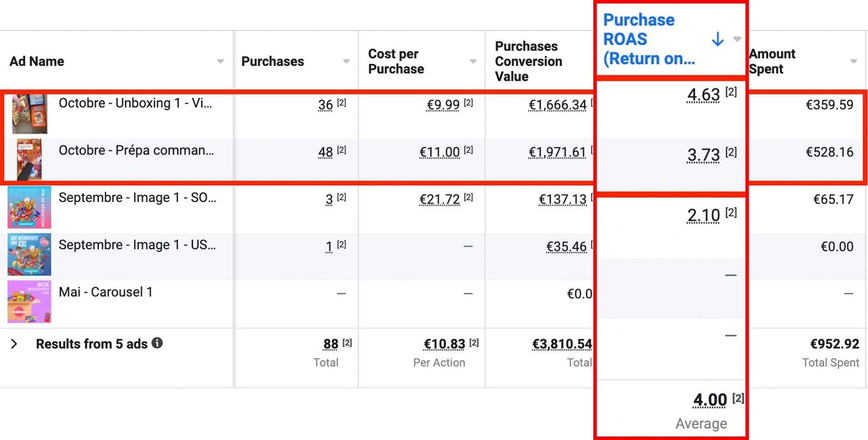Viewport: 868px width, 440px height.
Task: Click the sort arrow in Purchase ROAS header
Action: click(x=717, y=39)
